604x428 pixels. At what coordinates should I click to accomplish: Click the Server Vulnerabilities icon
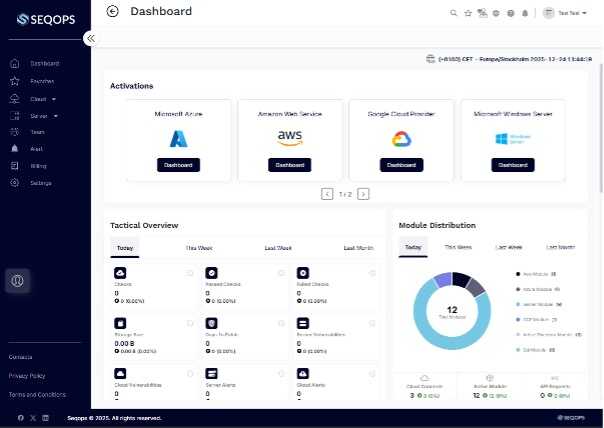303,323
